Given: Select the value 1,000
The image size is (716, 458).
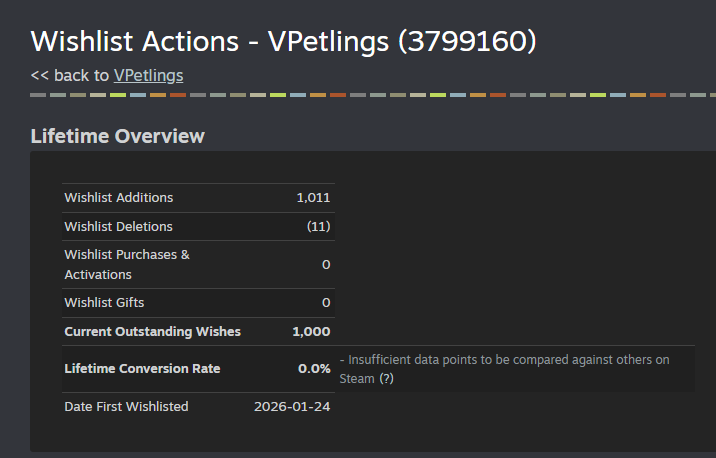Looking at the screenshot, I should pos(311,332).
